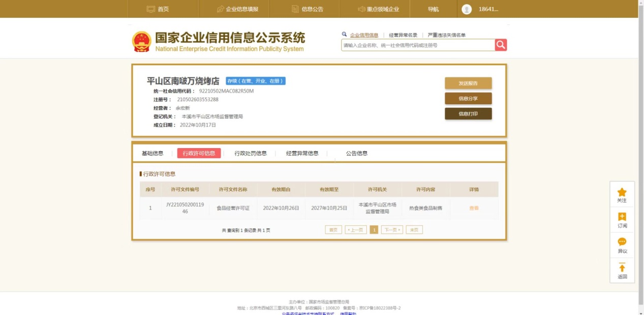Click the 许可文件编号 column header
Viewport: 644px width, 315px height.
click(185, 189)
